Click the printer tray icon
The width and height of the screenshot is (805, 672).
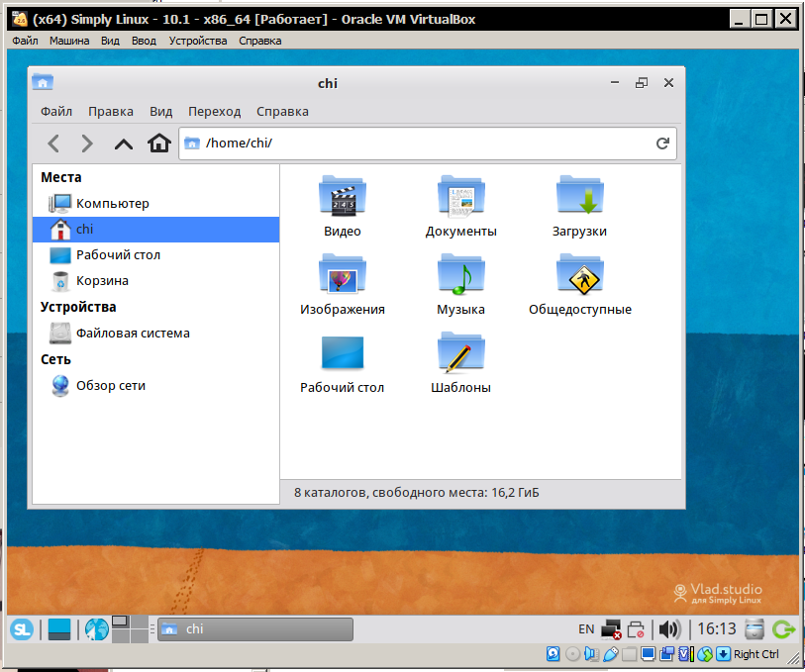click(636, 629)
